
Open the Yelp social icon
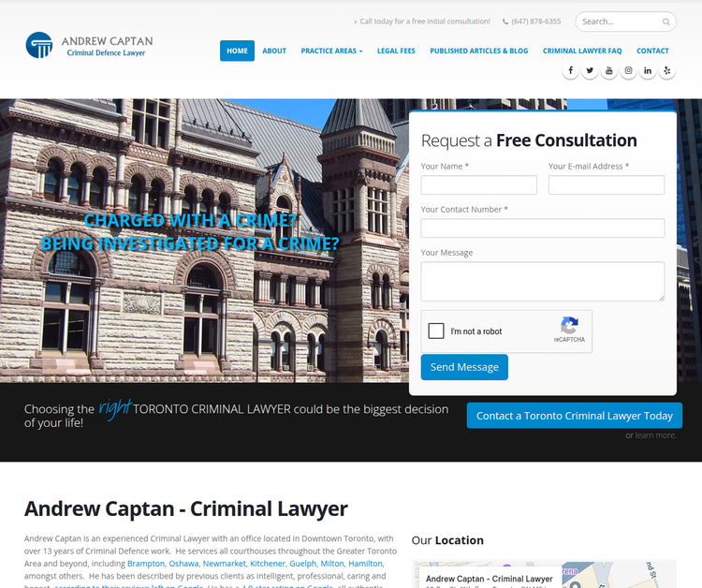pos(666,71)
